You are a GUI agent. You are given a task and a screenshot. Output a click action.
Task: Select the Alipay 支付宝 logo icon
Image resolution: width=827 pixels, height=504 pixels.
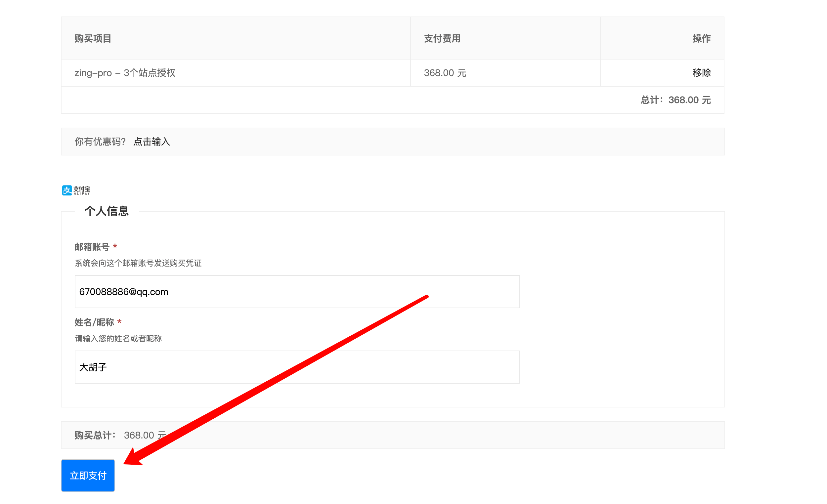pos(76,190)
